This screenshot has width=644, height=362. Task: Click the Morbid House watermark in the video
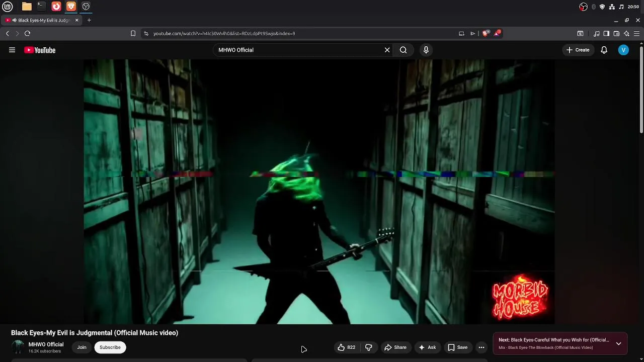pos(520,298)
